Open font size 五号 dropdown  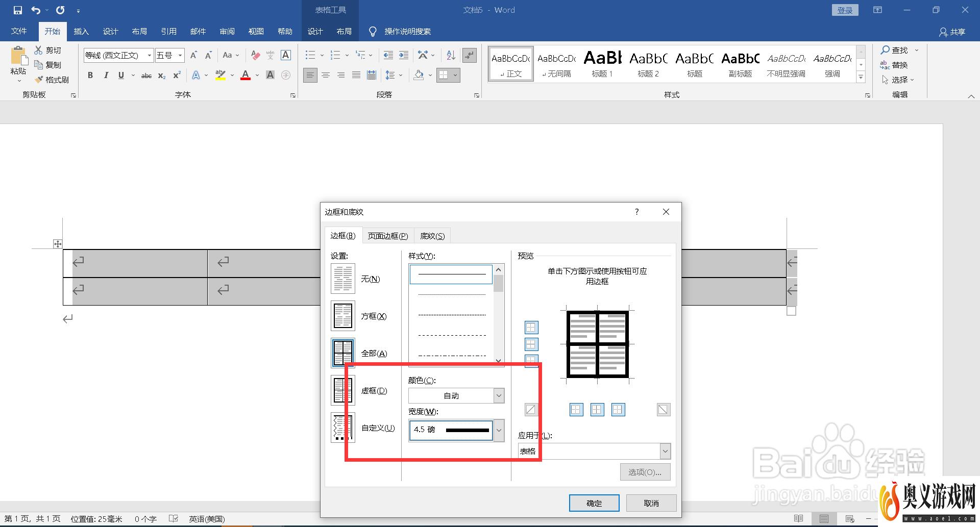pos(180,55)
